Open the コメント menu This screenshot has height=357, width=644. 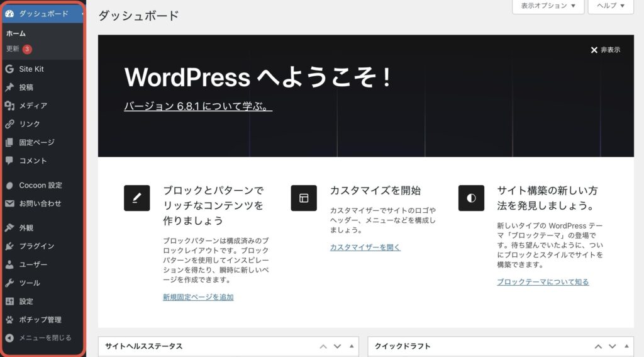[x=43, y=161]
